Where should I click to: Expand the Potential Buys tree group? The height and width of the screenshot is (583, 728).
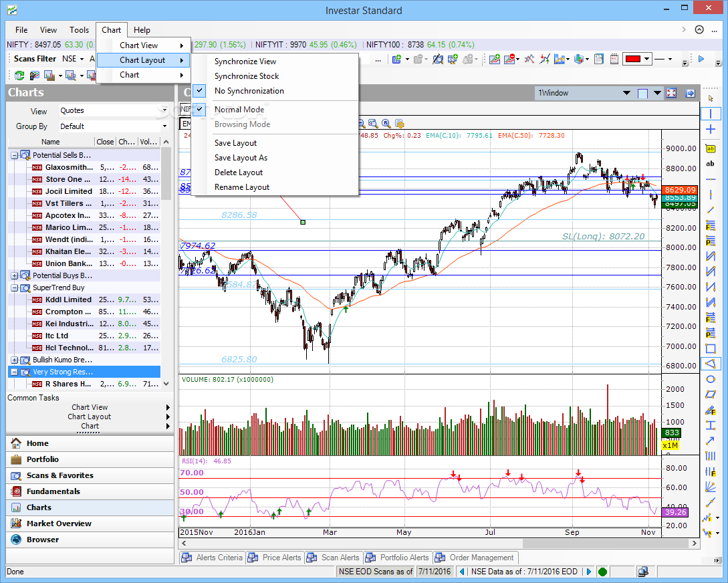click(x=14, y=275)
